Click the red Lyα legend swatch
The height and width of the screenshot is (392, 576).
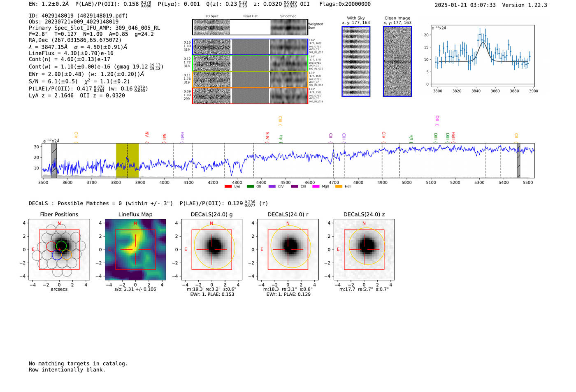(x=228, y=187)
